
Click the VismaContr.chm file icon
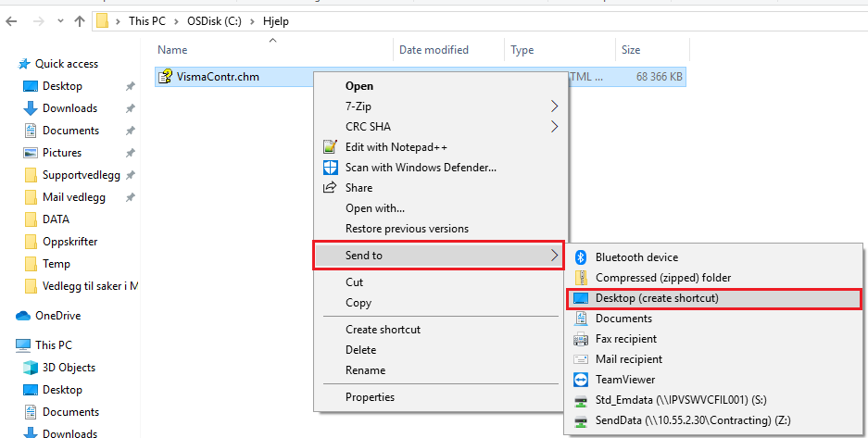tap(166, 77)
